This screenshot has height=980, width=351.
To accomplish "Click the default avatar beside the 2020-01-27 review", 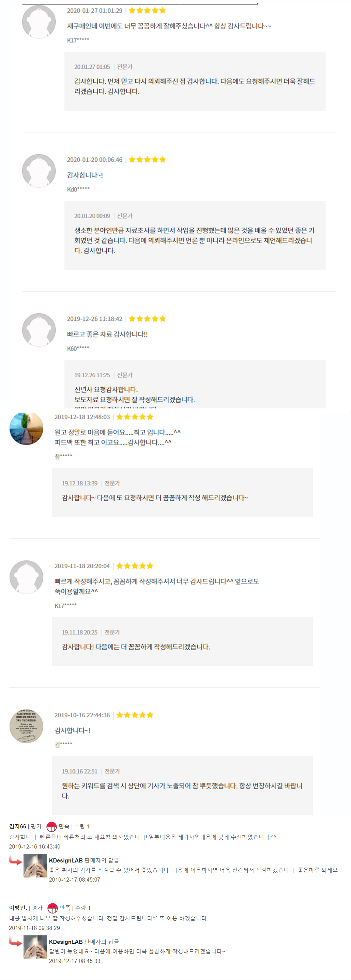I will click(x=39, y=22).
